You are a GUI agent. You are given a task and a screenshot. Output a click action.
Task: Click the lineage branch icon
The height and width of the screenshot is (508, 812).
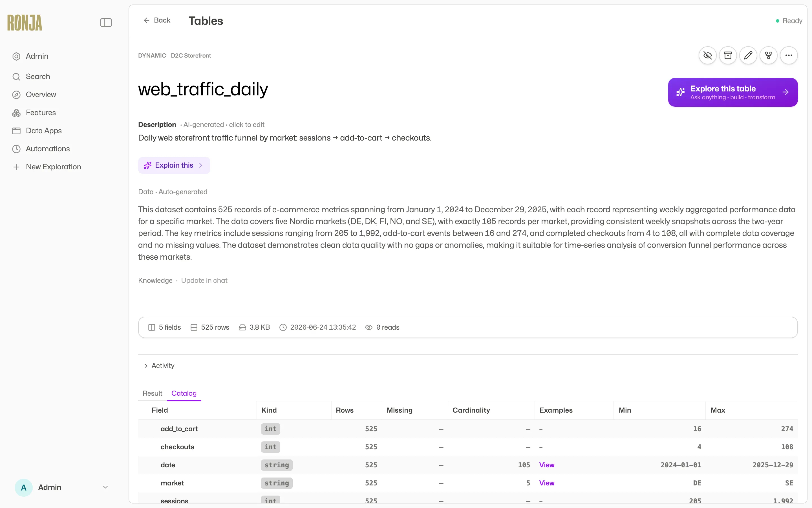[x=768, y=55]
